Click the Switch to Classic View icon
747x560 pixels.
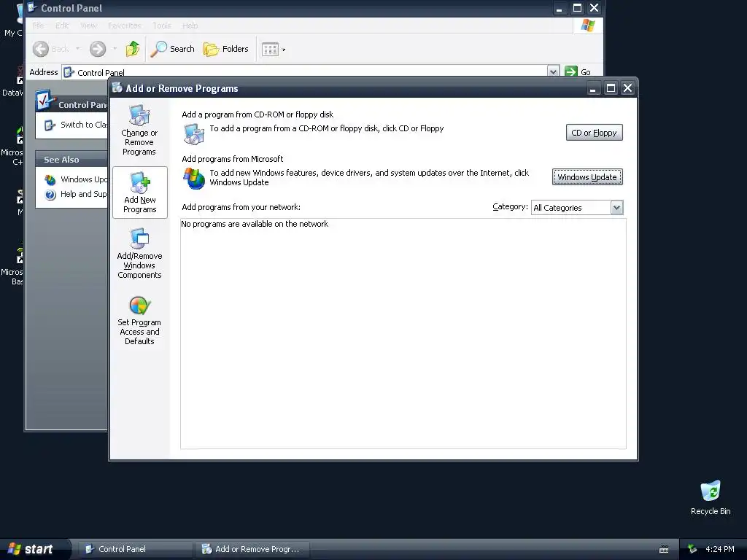(x=50, y=125)
